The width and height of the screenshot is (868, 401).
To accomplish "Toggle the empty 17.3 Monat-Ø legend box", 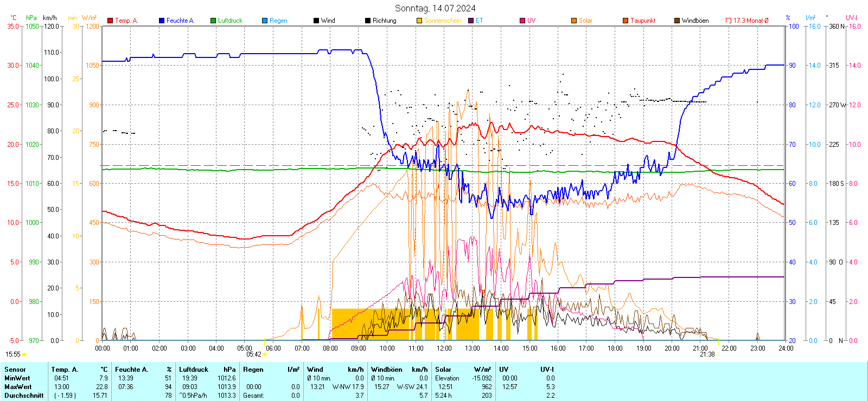I will click(729, 21).
